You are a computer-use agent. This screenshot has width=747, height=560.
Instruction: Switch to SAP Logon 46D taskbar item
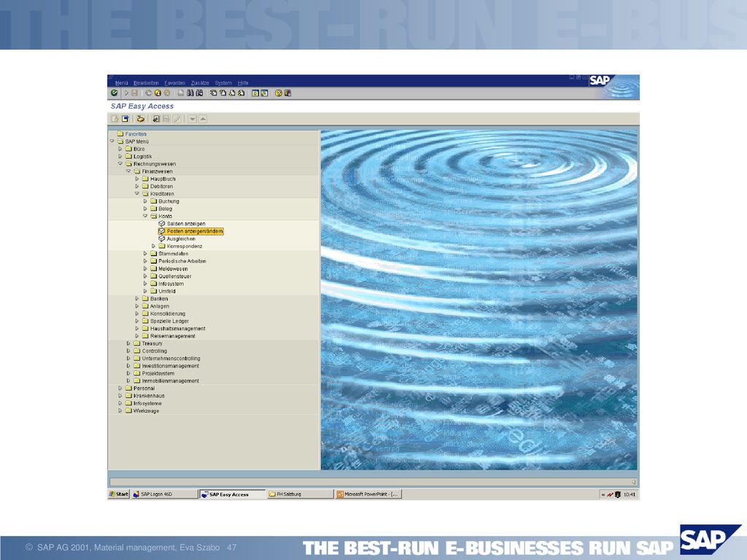pyautogui.click(x=164, y=494)
